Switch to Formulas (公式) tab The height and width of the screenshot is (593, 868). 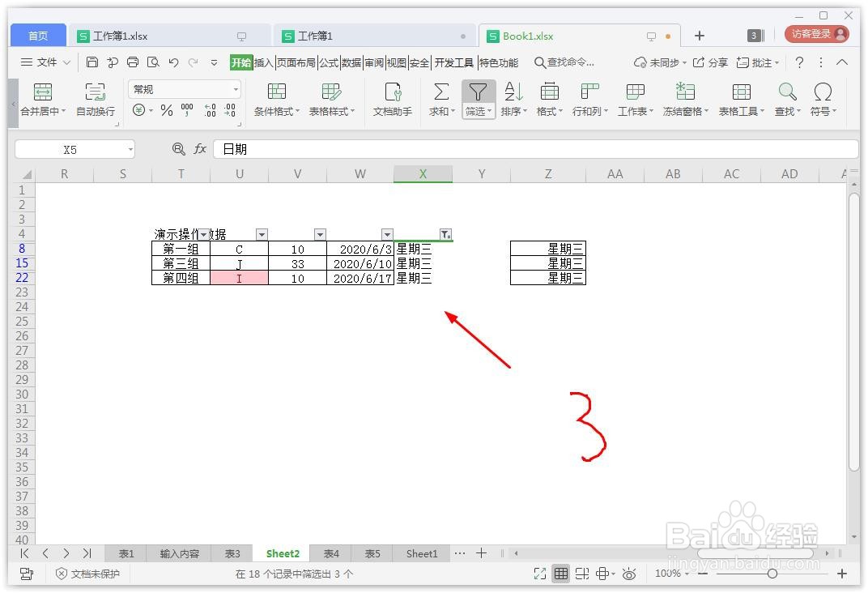pos(329,62)
